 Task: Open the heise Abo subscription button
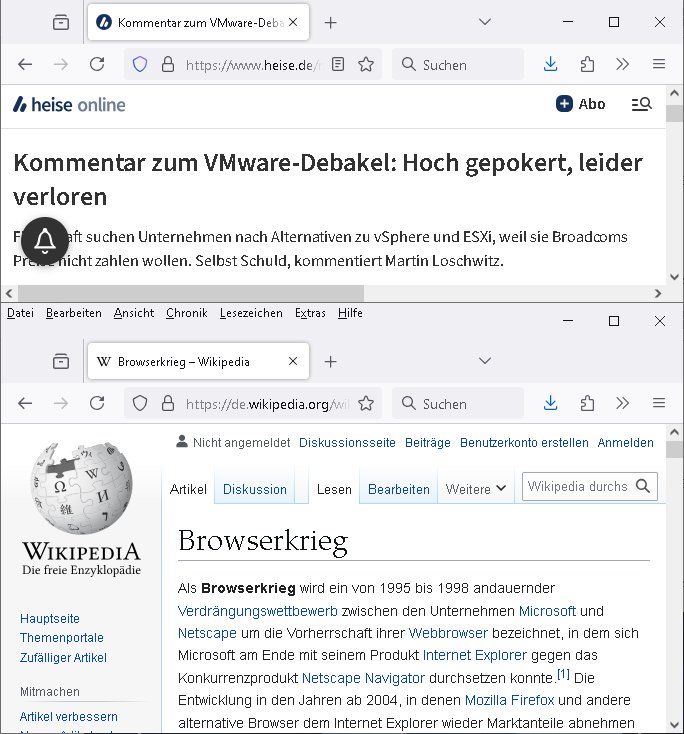581,104
